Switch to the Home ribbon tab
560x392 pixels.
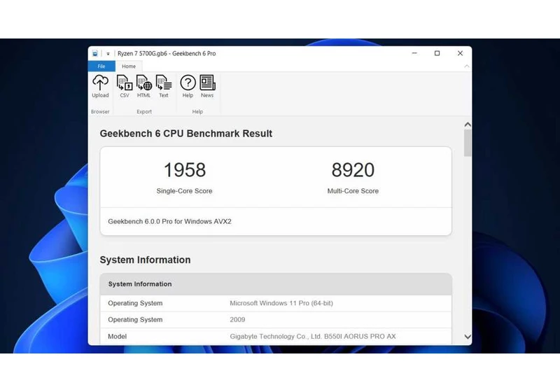pyautogui.click(x=129, y=66)
